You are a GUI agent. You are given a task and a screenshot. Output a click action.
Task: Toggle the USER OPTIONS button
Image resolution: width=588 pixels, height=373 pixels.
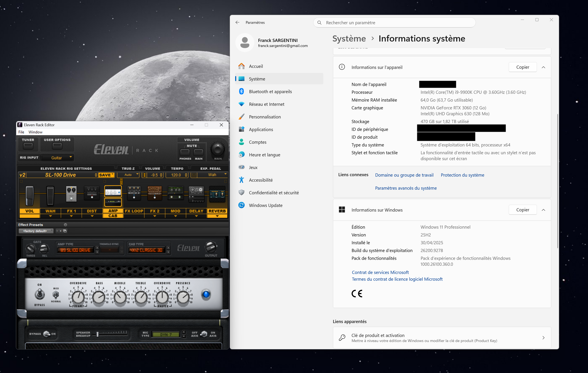[x=57, y=146]
